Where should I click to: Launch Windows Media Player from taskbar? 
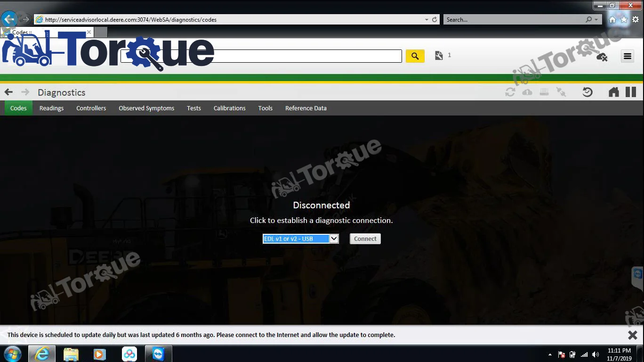100,354
